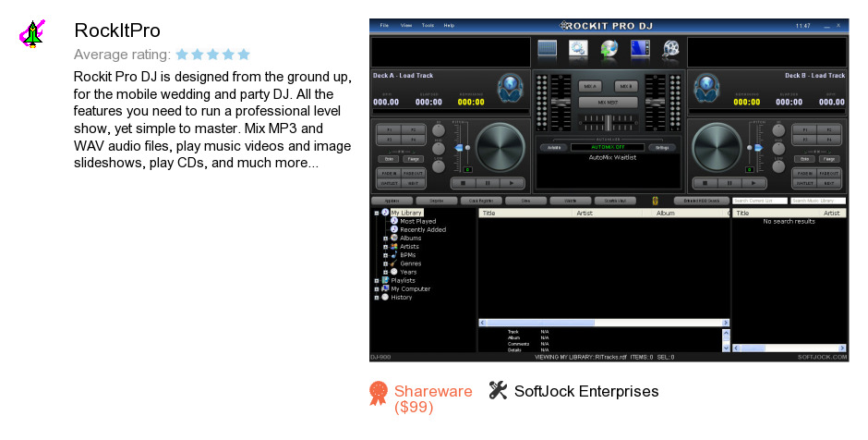Expand the Playlists tree node
Screen dimensions: 868x440
tap(377, 281)
